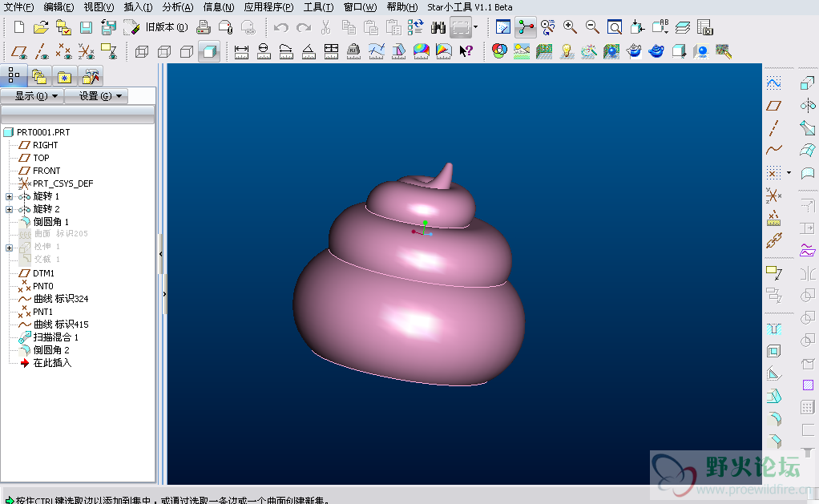Click the binoculars Find tool

tap(438, 27)
